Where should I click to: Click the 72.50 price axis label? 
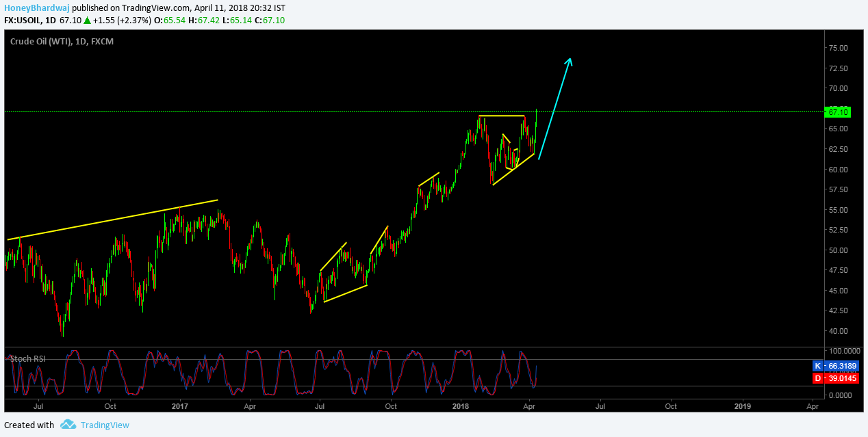[839, 68]
